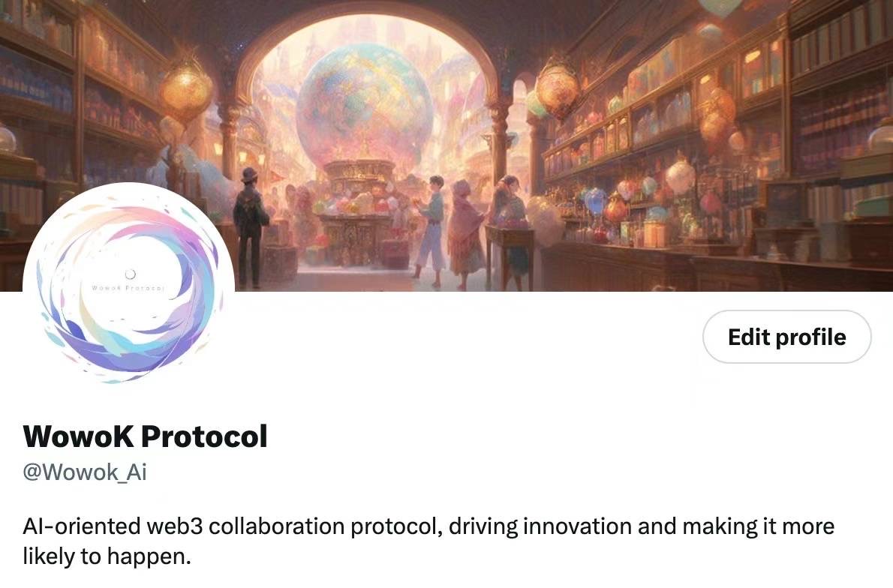
Task: Click the Edit profile button
Action: click(786, 337)
